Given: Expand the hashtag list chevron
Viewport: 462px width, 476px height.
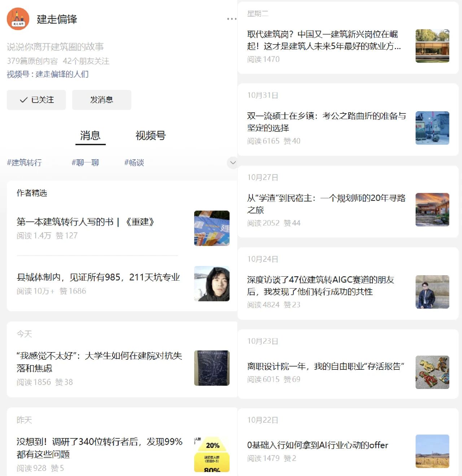Looking at the screenshot, I should [233, 163].
